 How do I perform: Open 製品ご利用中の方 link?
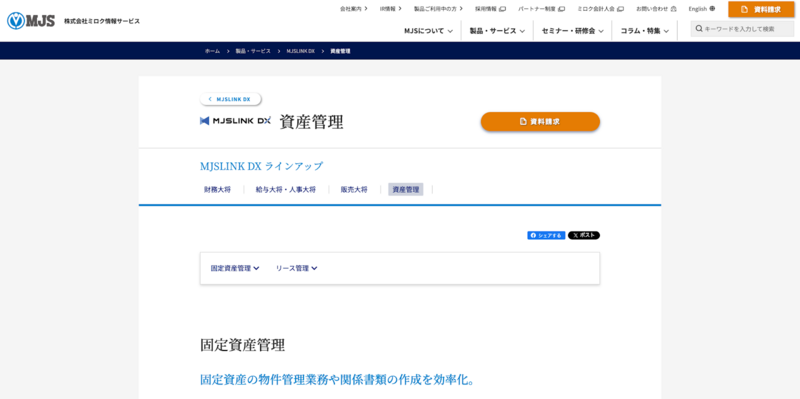(438, 9)
